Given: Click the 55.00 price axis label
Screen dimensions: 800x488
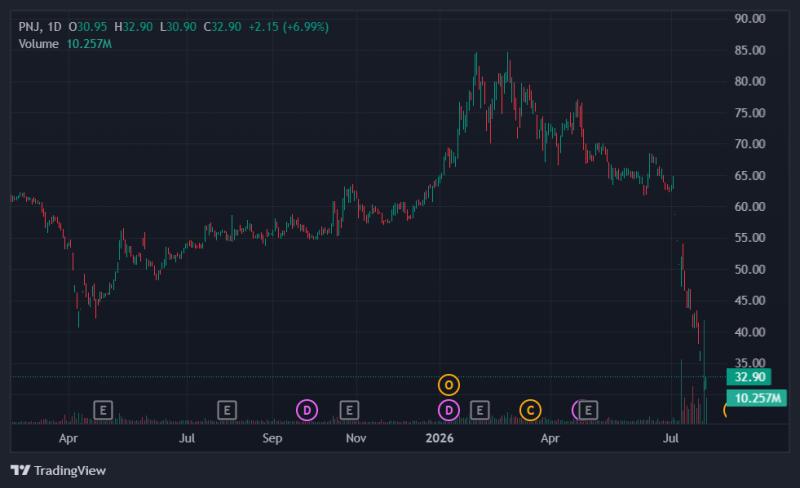Looking at the screenshot, I should [750, 238].
